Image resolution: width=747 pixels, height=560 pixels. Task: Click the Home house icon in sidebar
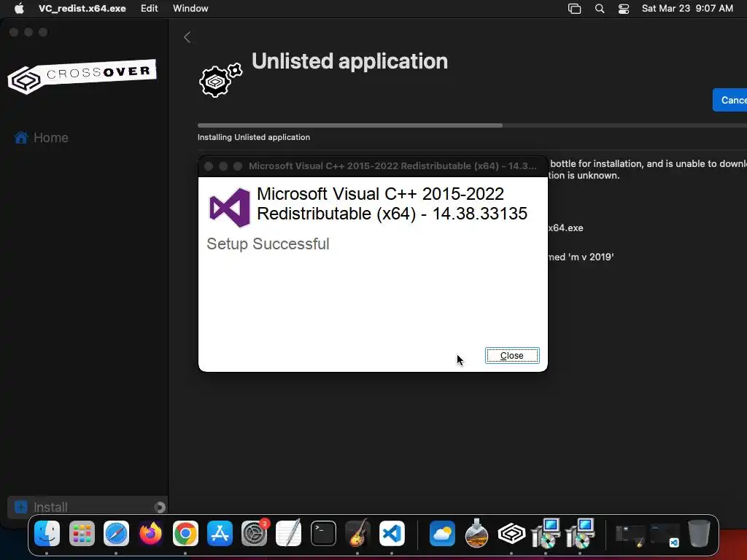[x=21, y=138]
